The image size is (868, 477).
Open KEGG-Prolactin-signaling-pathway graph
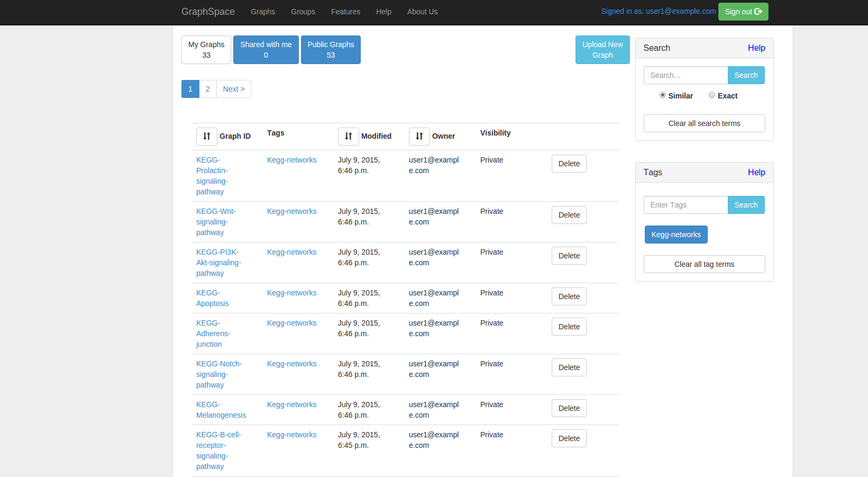(x=212, y=176)
